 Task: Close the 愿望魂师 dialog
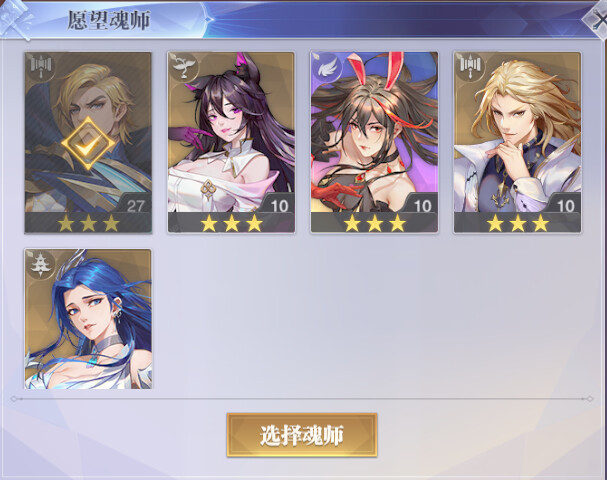tap(597, 19)
